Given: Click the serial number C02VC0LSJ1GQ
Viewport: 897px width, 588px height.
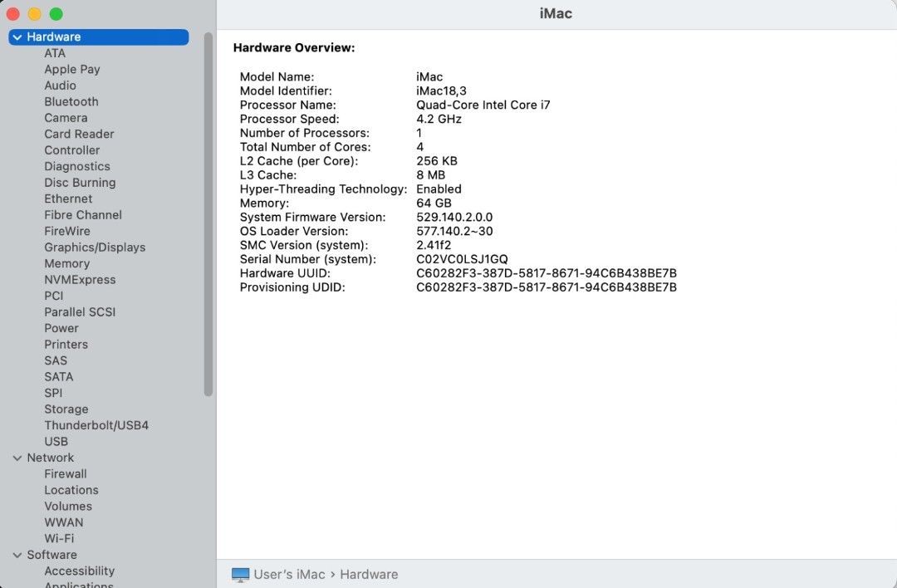Looking at the screenshot, I should pyautogui.click(x=463, y=259).
